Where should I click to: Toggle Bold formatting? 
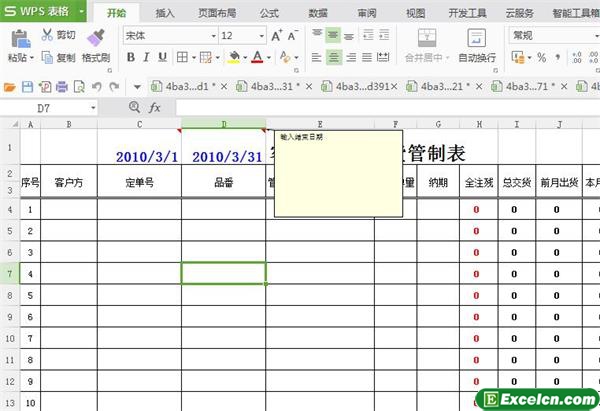click(131, 57)
